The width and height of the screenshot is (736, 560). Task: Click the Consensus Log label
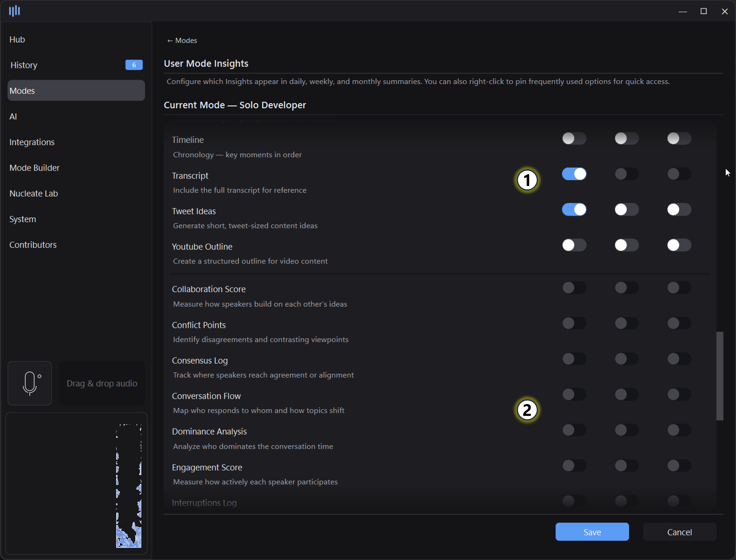(199, 361)
